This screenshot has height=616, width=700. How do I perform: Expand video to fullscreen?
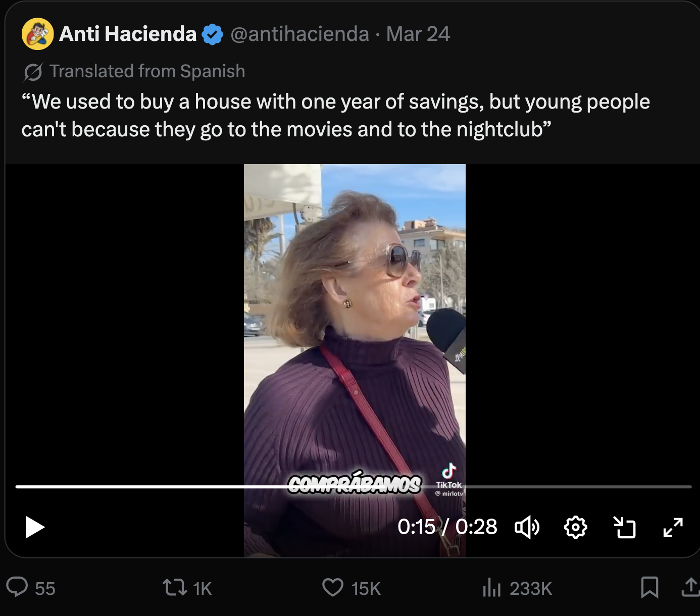point(673,527)
